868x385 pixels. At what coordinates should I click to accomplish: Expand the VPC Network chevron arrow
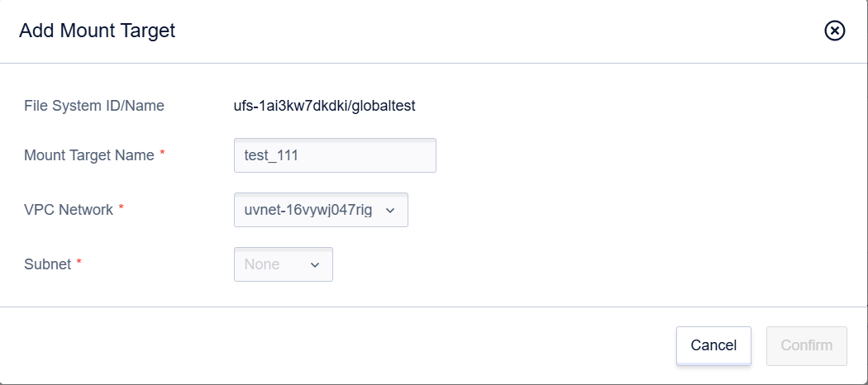coord(389,211)
